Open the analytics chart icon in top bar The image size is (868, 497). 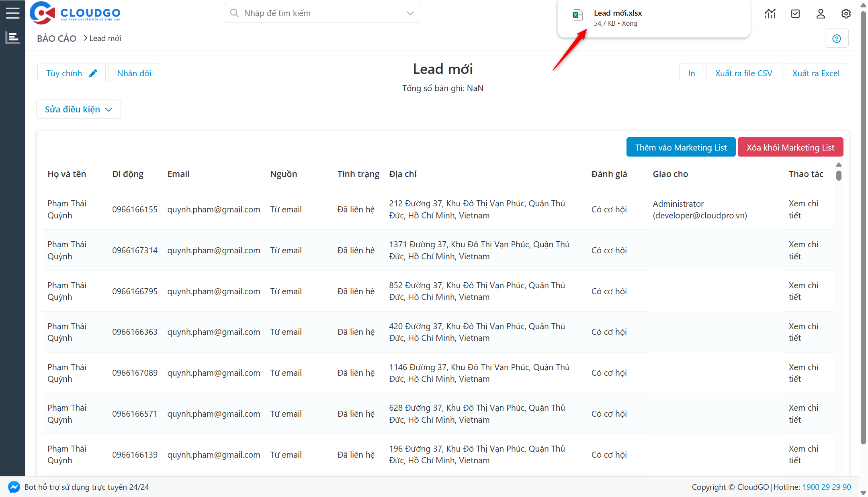pos(770,13)
